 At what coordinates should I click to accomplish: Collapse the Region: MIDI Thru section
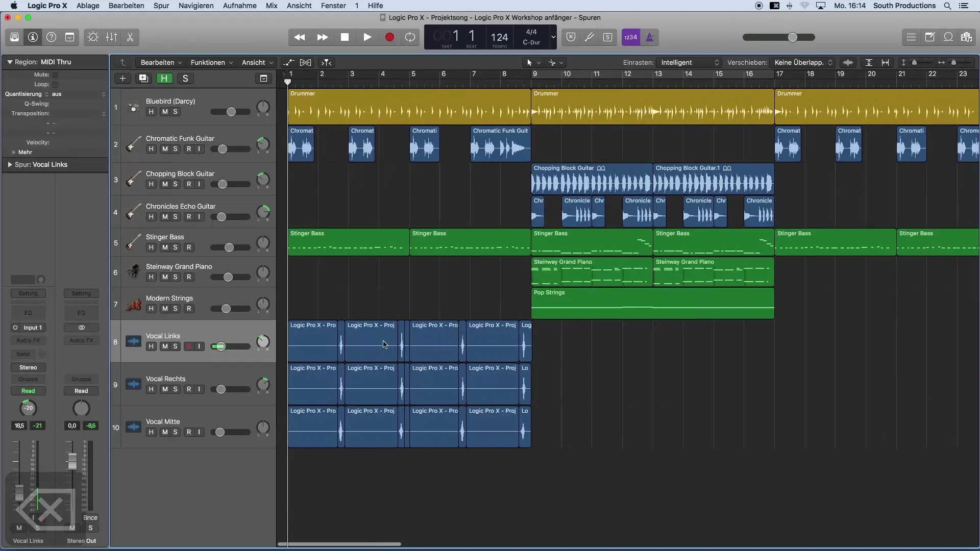pyautogui.click(x=10, y=62)
